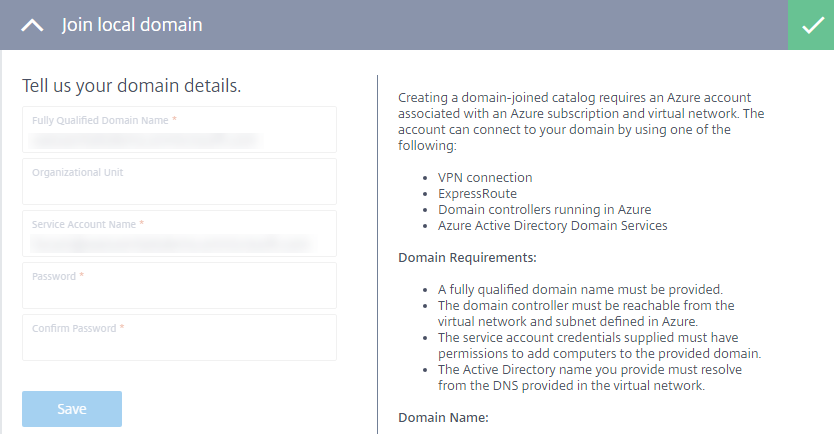Collapse the Join local domain section chevron
Image resolution: width=834 pixels, height=434 pixels.
[32, 25]
